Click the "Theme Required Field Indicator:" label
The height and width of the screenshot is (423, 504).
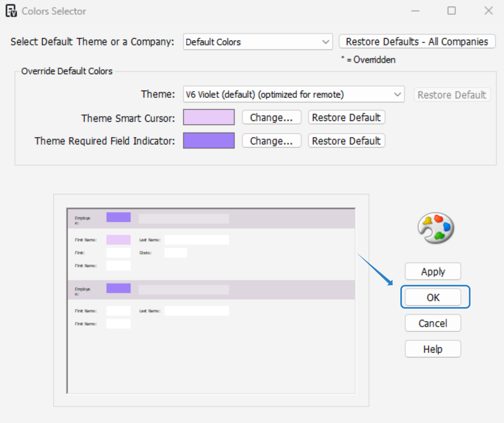click(x=104, y=141)
